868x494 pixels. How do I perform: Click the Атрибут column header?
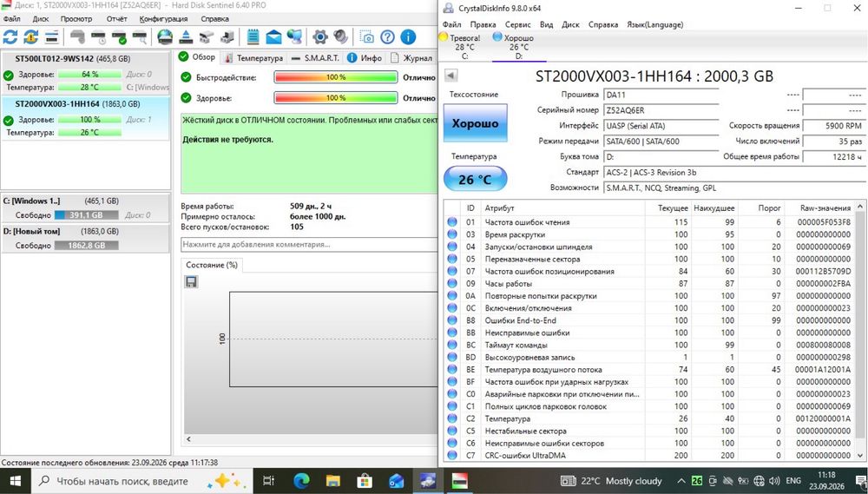click(x=562, y=207)
